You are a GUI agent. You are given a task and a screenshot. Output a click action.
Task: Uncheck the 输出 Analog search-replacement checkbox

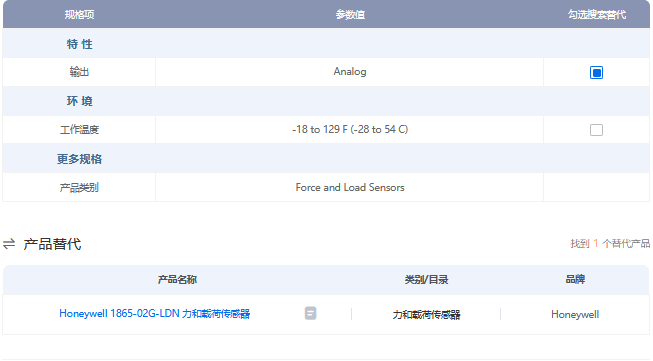[x=596, y=72]
